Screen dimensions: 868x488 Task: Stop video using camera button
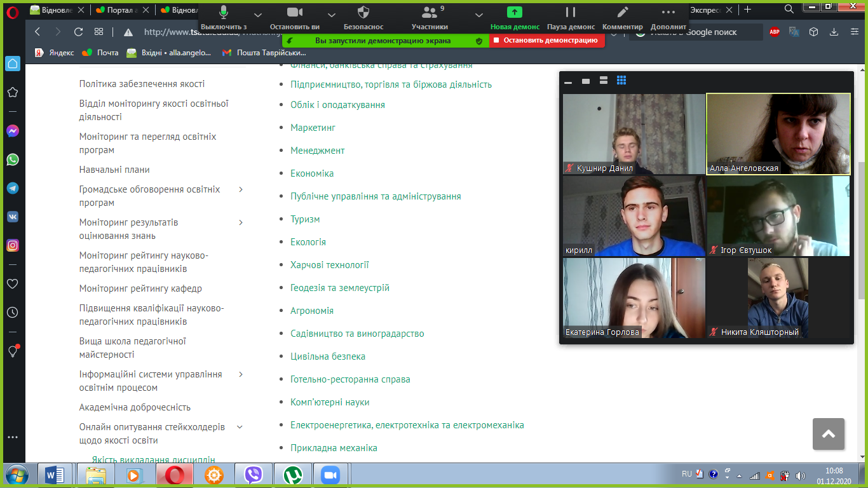click(x=294, y=12)
